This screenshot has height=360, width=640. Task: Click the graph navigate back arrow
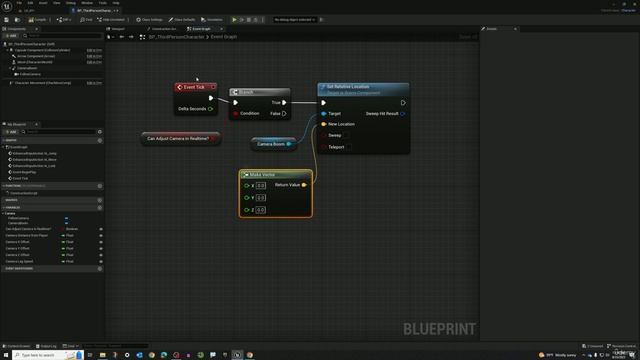point(122,37)
